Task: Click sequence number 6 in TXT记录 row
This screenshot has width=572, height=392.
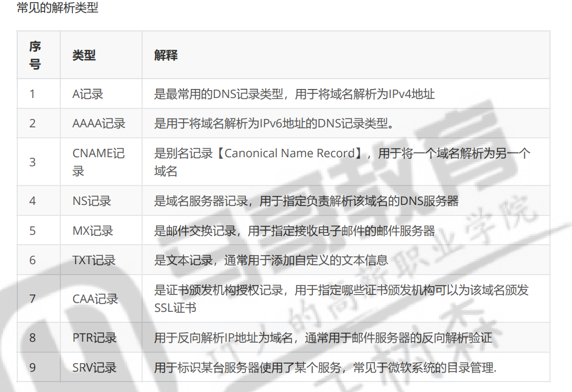Action: [x=33, y=260]
